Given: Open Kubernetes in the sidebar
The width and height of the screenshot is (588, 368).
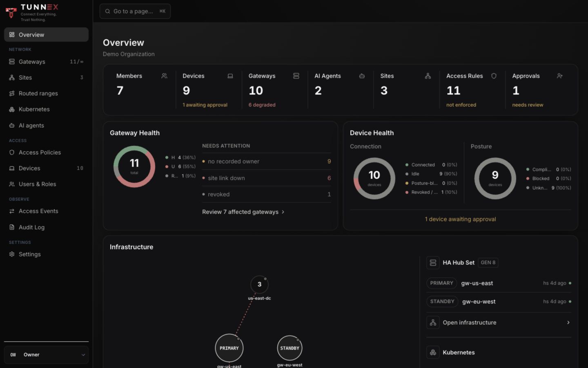Looking at the screenshot, I should click(46, 110).
